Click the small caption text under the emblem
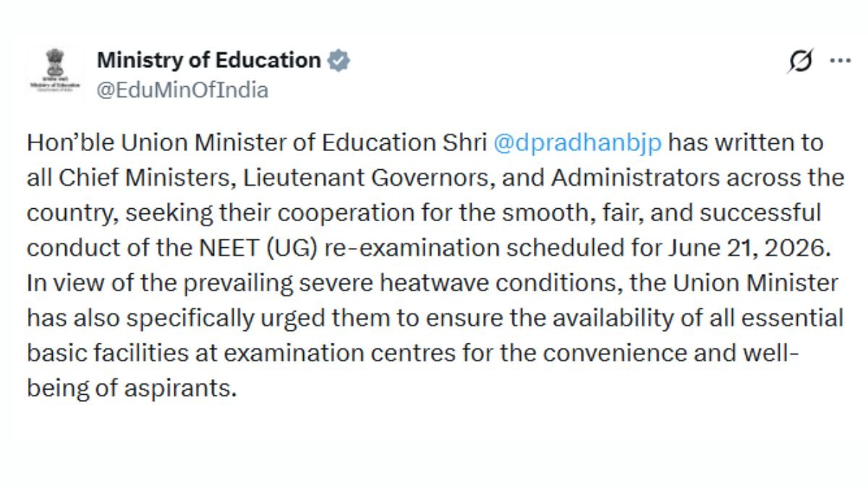This screenshot has width=868, height=488. point(55,85)
